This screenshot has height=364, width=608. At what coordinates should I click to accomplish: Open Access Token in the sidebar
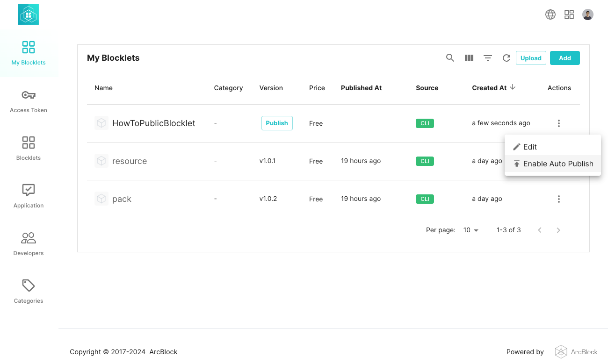tap(29, 101)
